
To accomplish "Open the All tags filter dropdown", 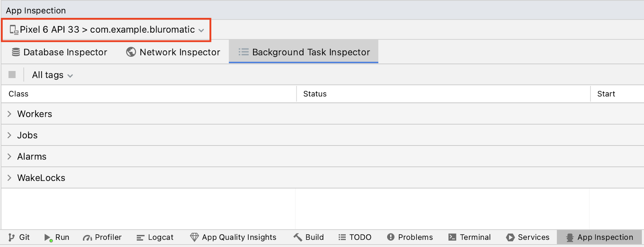I will tap(52, 75).
